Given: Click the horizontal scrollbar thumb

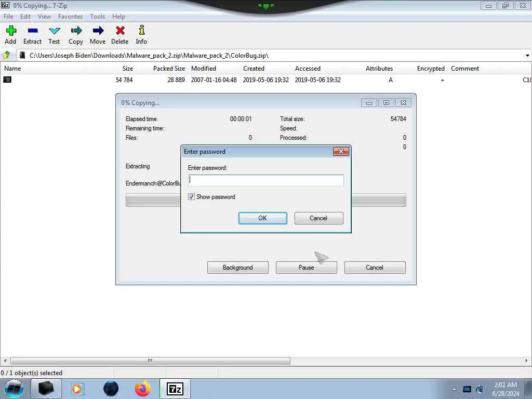Looking at the screenshot, I should (150, 361).
